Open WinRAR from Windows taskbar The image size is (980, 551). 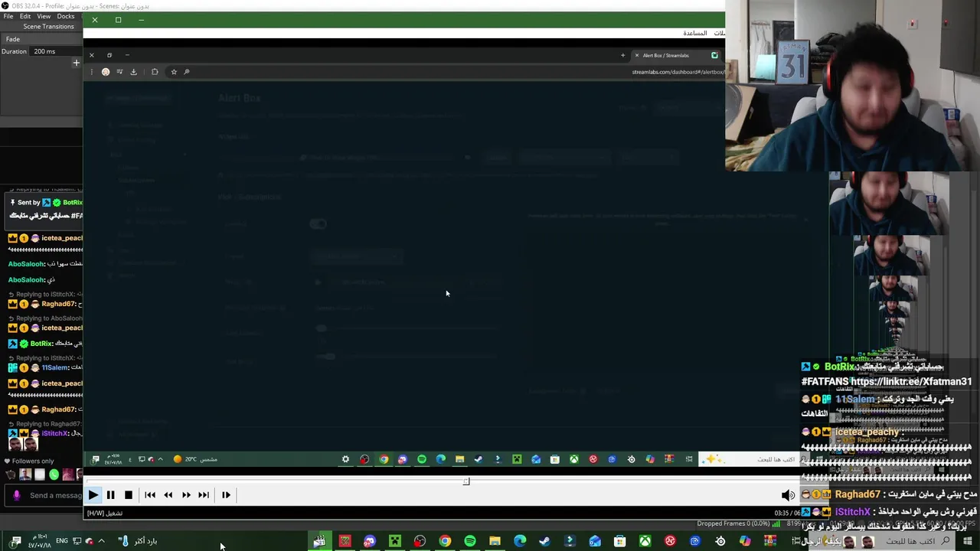tap(770, 541)
